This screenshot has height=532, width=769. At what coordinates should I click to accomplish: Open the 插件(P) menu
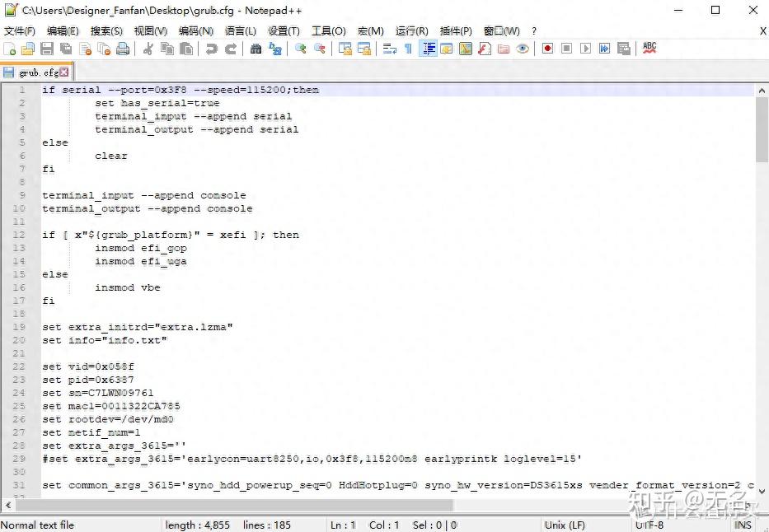[456, 30]
